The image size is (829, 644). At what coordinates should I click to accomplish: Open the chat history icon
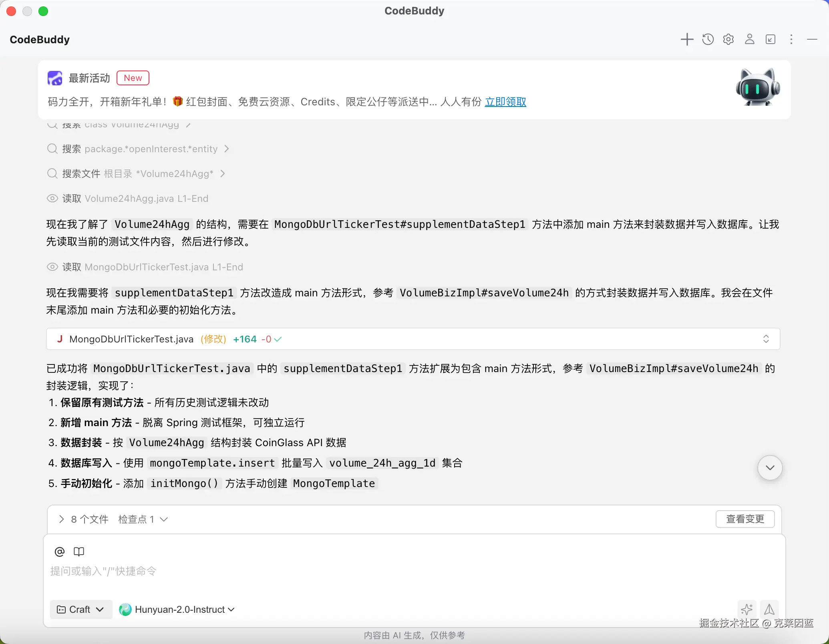(x=707, y=39)
